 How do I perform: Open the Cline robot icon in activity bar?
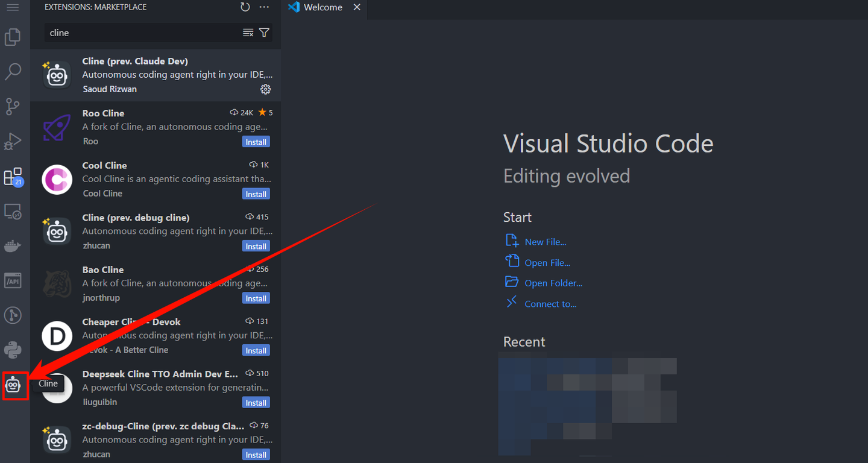13,385
